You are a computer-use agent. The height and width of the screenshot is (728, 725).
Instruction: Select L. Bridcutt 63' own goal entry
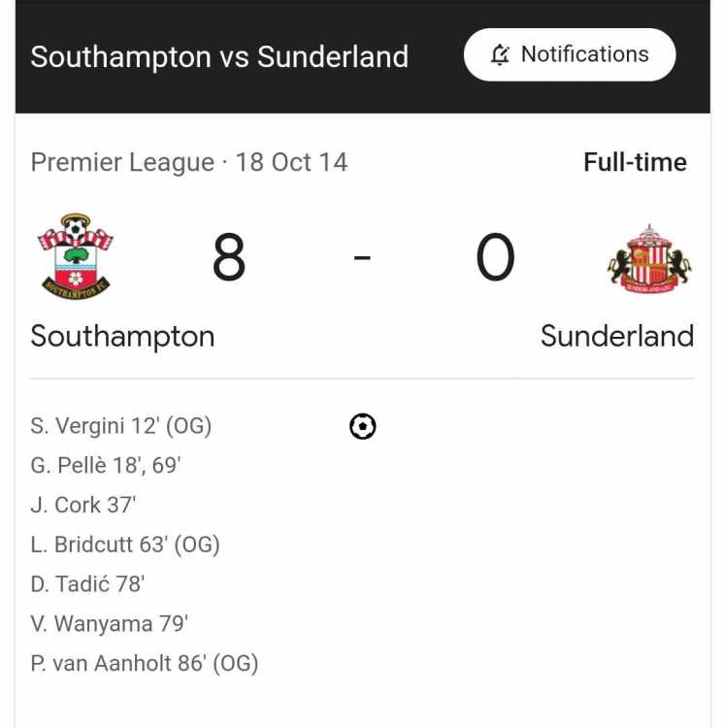[x=125, y=545]
